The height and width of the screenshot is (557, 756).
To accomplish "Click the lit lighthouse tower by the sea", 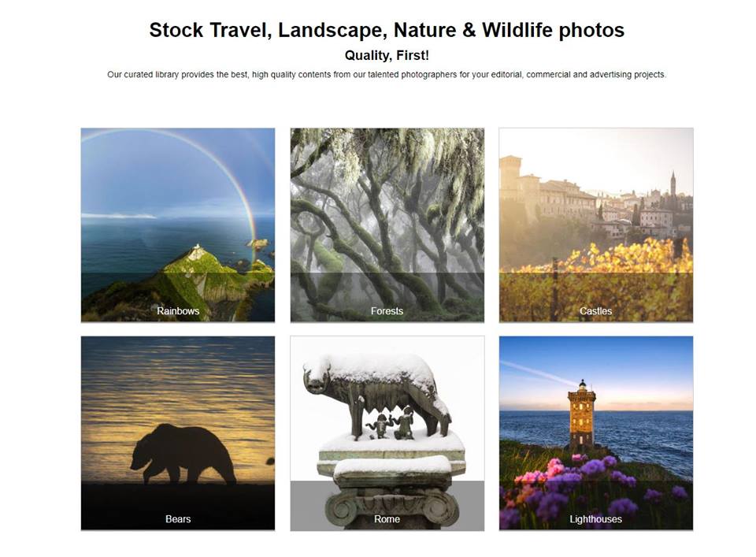I will point(582,414).
